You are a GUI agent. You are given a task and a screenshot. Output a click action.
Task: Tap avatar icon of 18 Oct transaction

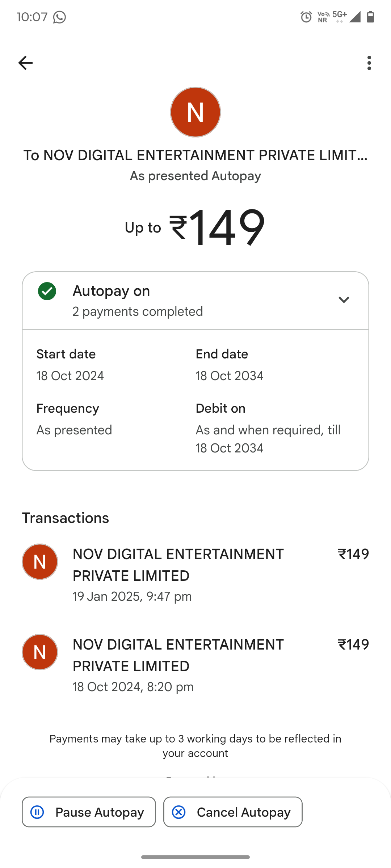click(x=40, y=652)
